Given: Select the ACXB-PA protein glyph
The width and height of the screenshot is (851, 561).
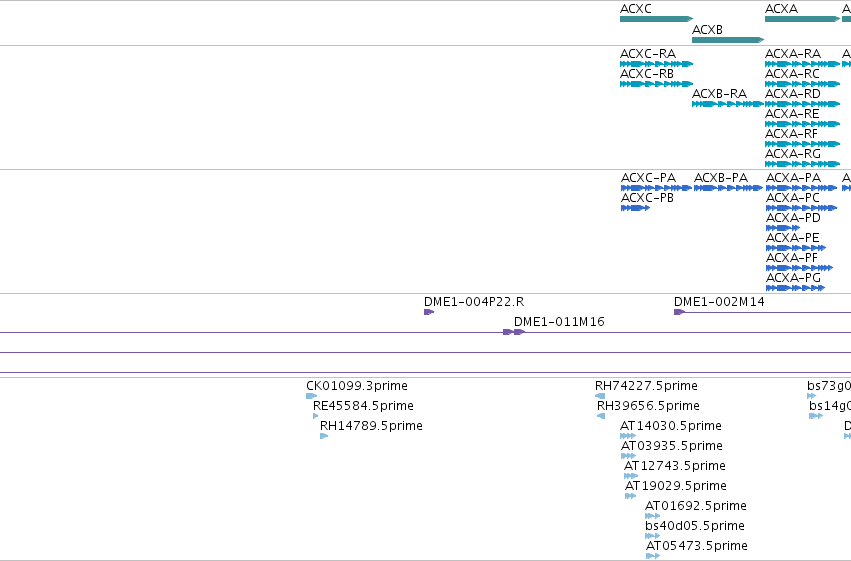Looking at the screenshot, I should [x=728, y=188].
